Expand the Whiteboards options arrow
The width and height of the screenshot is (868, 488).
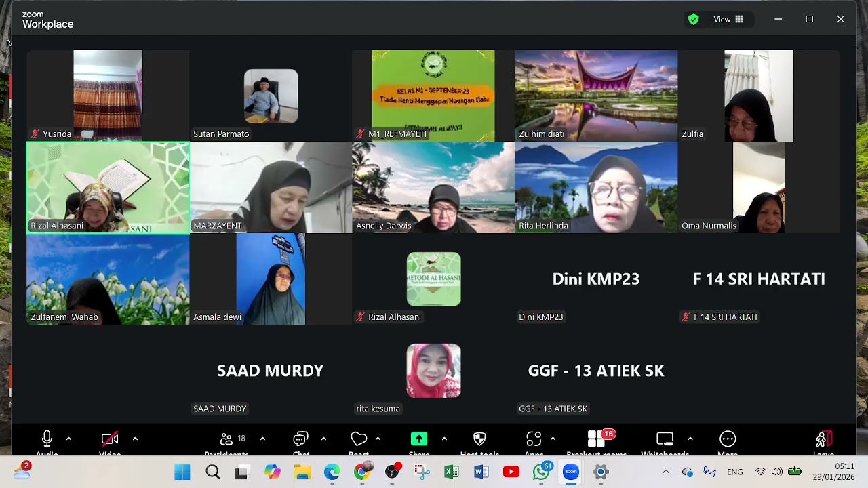pyautogui.click(x=690, y=439)
